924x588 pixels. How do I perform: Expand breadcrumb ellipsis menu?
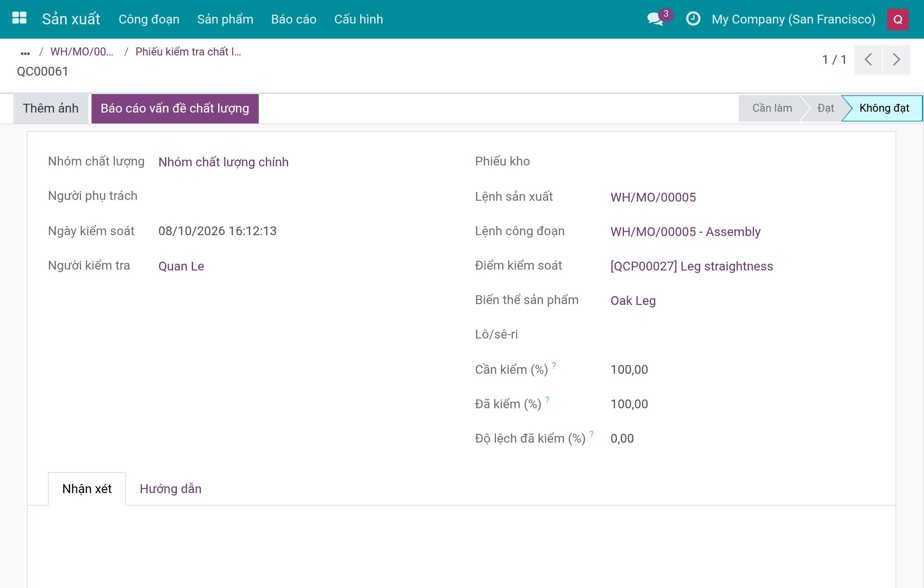point(25,53)
